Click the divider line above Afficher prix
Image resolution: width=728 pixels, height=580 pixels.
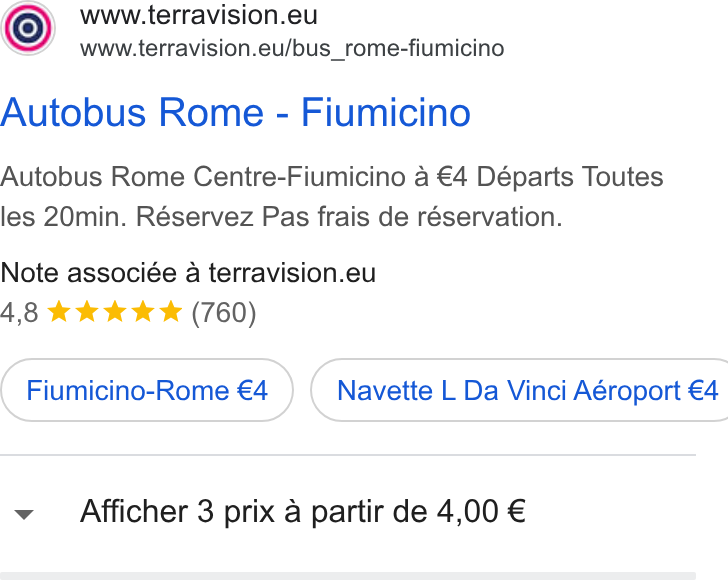pyautogui.click(x=348, y=455)
